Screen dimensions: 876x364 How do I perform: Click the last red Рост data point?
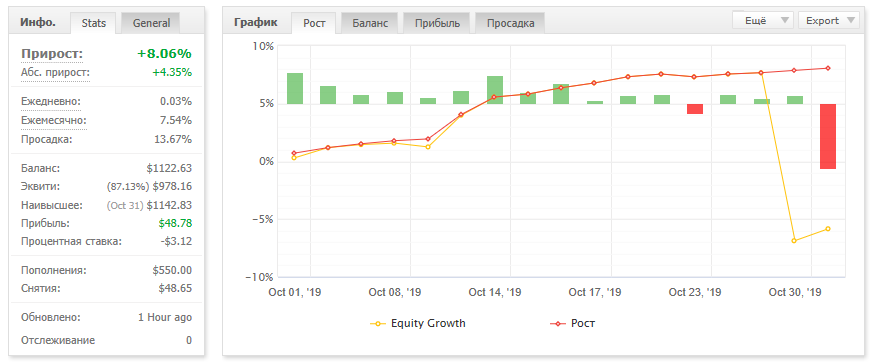pyautogui.click(x=828, y=68)
